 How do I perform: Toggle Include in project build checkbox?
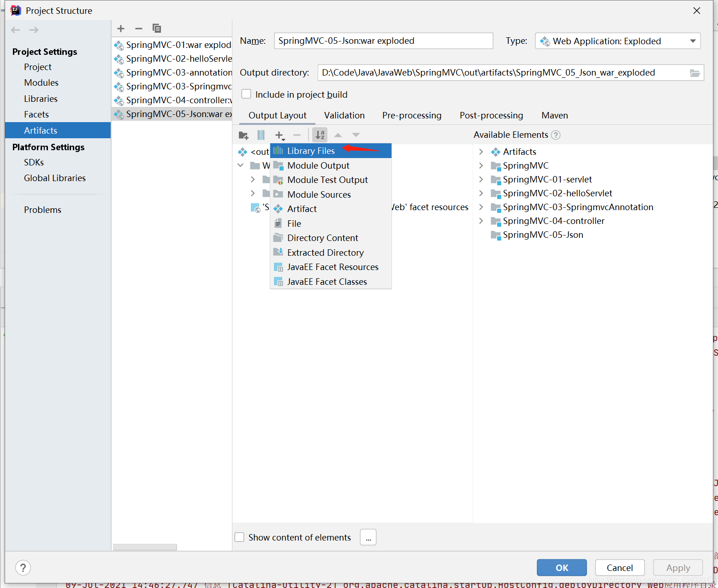pos(247,94)
